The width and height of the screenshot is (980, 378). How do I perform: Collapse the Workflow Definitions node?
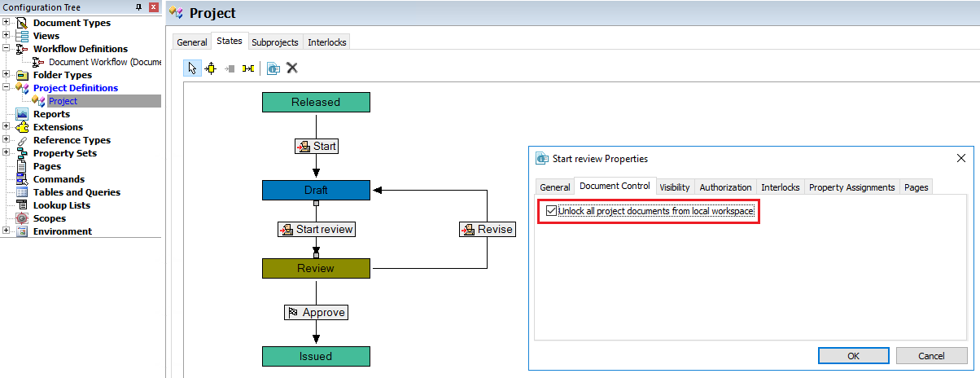click(x=7, y=49)
